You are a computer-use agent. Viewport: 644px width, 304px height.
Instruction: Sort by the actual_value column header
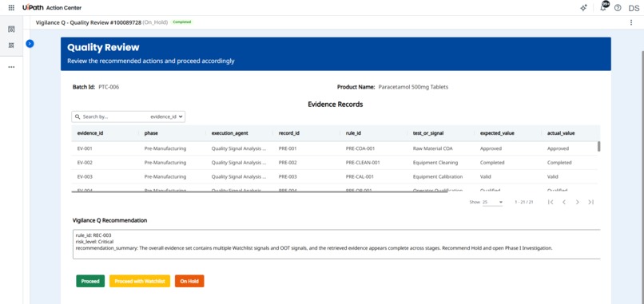561,133
